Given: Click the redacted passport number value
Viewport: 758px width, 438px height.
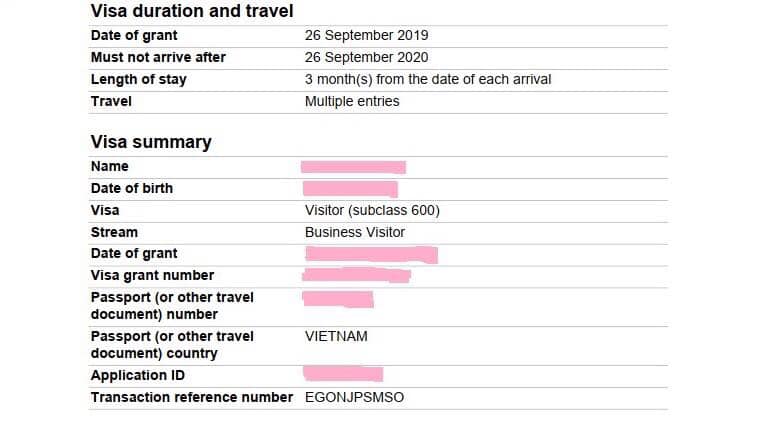Looking at the screenshot, I should tap(339, 299).
